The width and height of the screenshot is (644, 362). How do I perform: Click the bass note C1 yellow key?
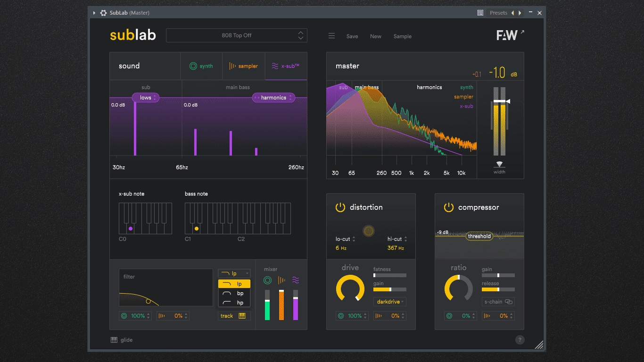(x=197, y=229)
